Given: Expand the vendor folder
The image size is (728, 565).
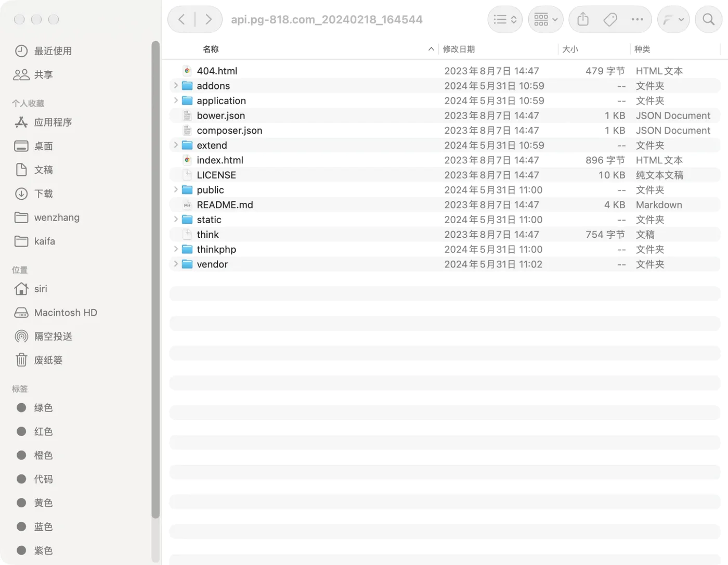Looking at the screenshot, I should point(176,264).
